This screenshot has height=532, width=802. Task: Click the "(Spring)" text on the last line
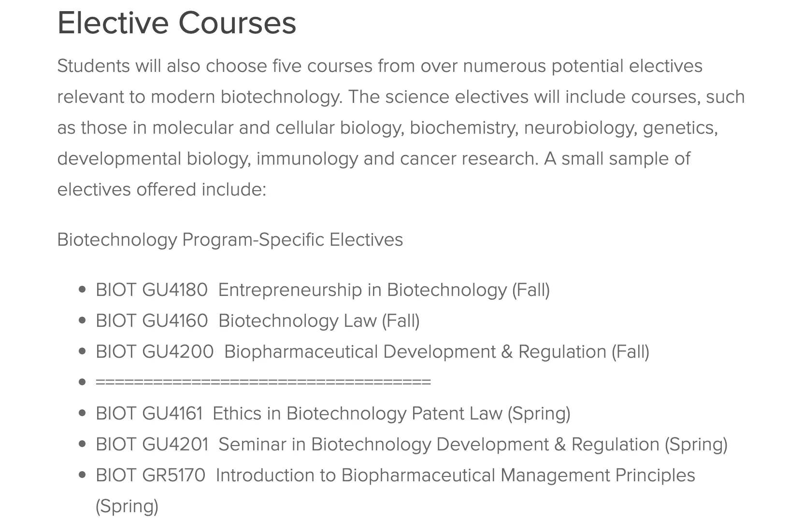(x=127, y=506)
